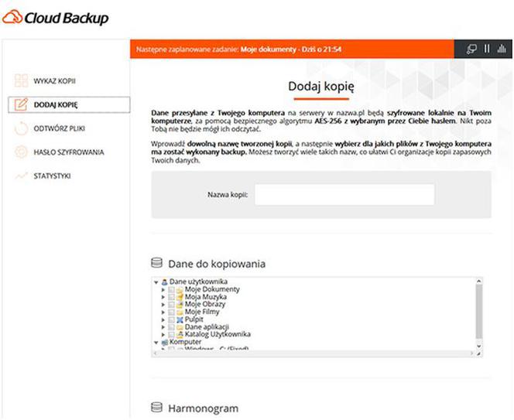Viewport: 514px width, 420px height.
Task: Click the tree scrollbar down arrow
Action: tap(479, 347)
